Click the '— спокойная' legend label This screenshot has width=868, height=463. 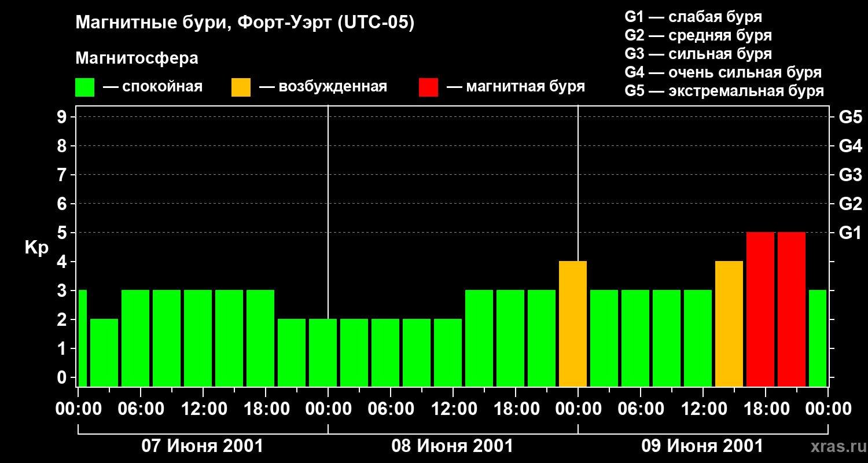coord(153,87)
